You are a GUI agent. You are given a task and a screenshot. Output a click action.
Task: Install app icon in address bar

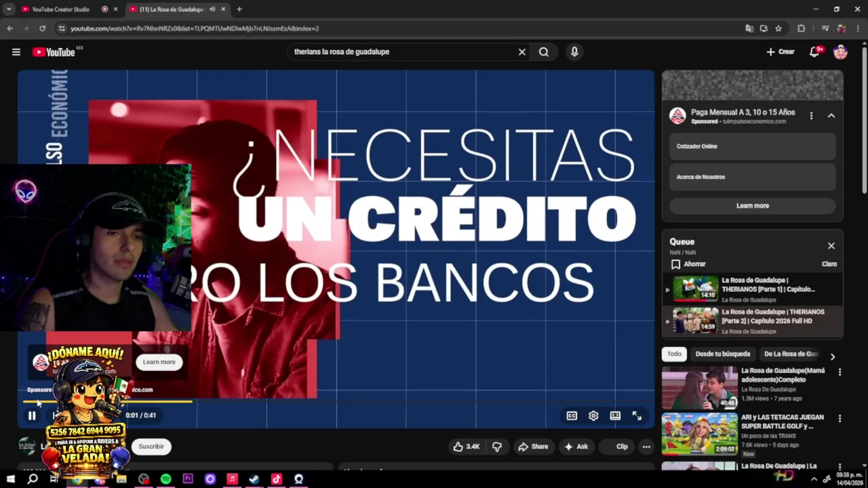coord(764,28)
